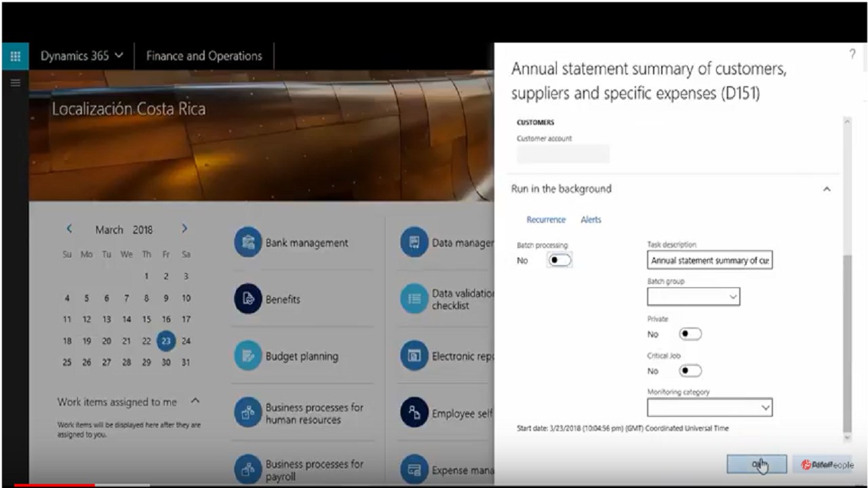Viewport: 868px width, 488px height.
Task: Go to next month in calendar
Action: pyautogui.click(x=184, y=229)
